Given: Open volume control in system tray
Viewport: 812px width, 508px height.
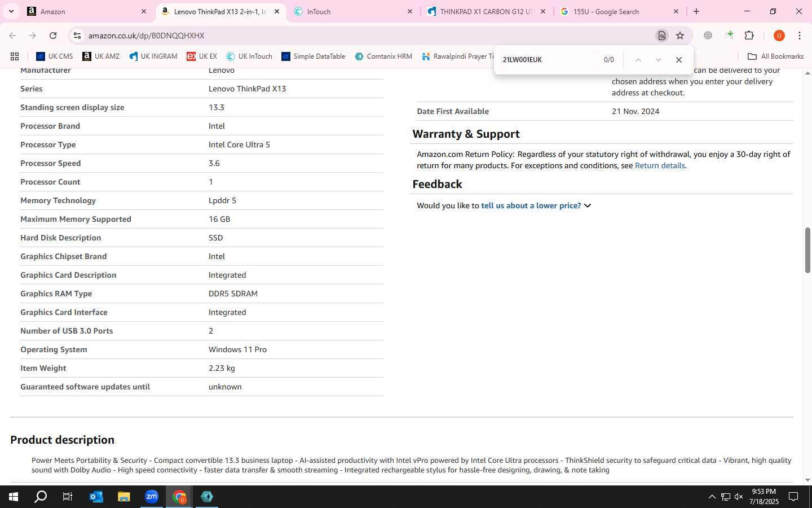Looking at the screenshot, I should pyautogui.click(x=739, y=497).
